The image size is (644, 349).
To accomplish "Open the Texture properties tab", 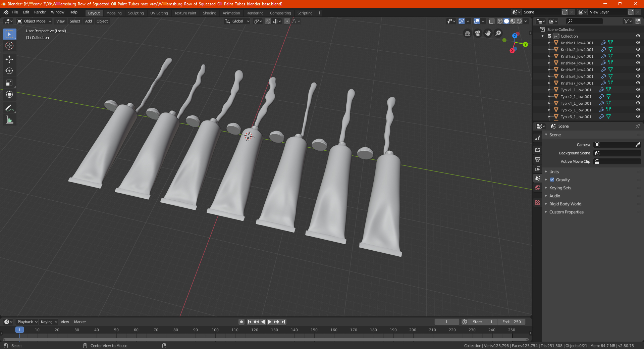I will pyautogui.click(x=538, y=202).
